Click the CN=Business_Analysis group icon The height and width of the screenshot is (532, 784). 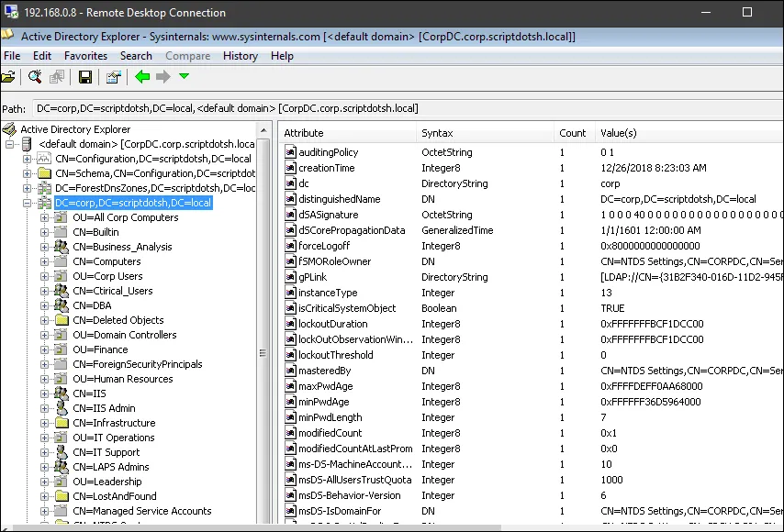[x=61, y=246]
